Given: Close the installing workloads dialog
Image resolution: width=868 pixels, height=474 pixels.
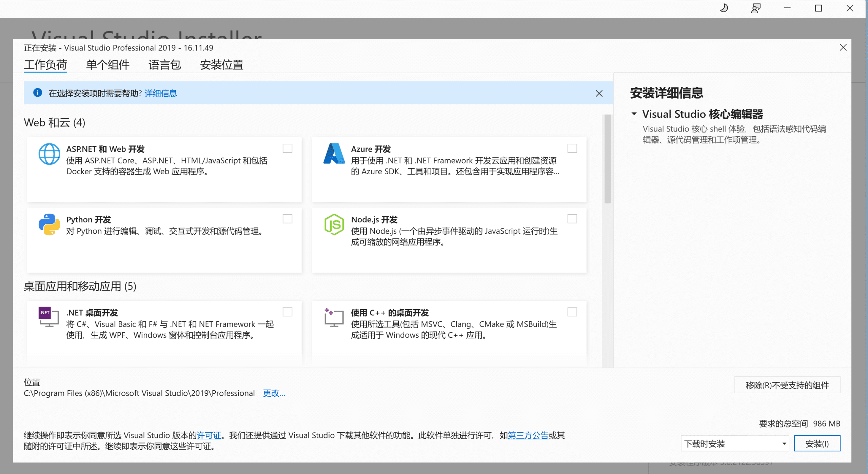Looking at the screenshot, I should [x=843, y=47].
